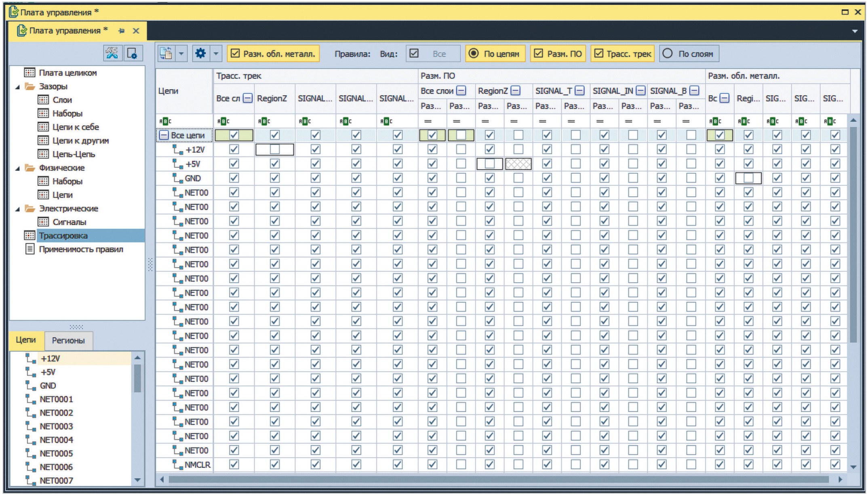Select the По цепям radio button
Screen dimensions: 868x496
pyautogui.click(x=474, y=53)
